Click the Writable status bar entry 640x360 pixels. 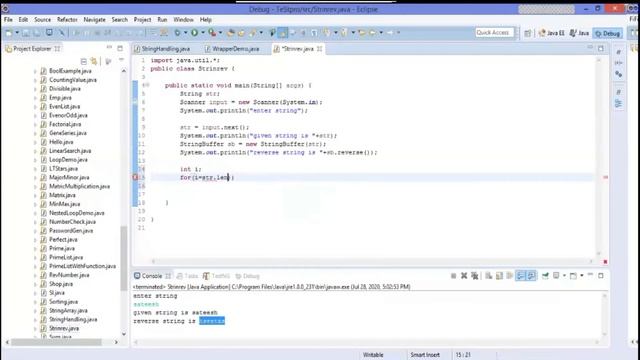pos(373,355)
